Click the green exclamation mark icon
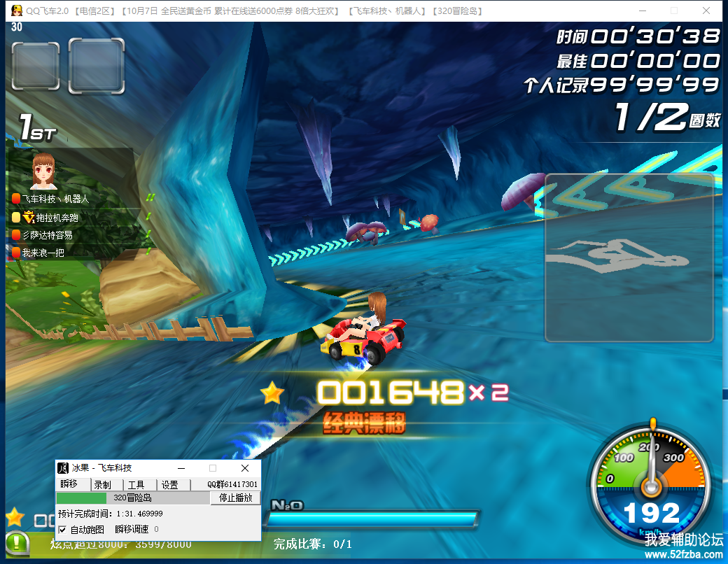 pyautogui.click(x=17, y=544)
